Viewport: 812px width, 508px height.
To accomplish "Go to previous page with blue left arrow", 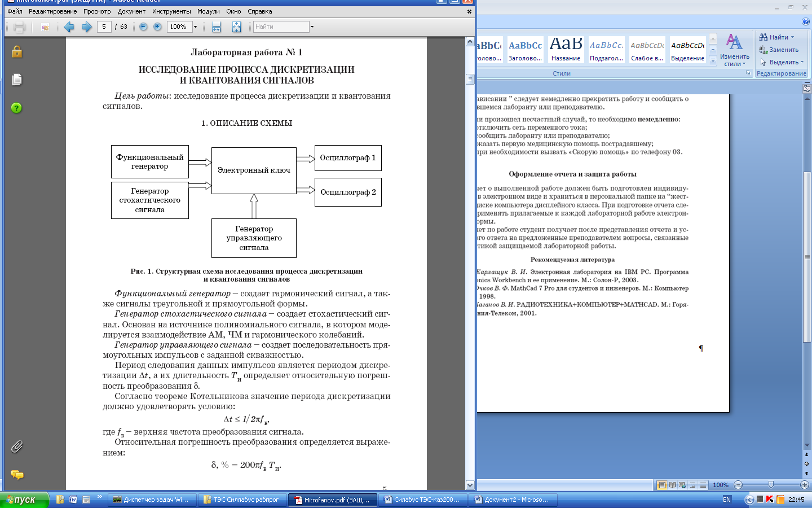I will coord(69,27).
